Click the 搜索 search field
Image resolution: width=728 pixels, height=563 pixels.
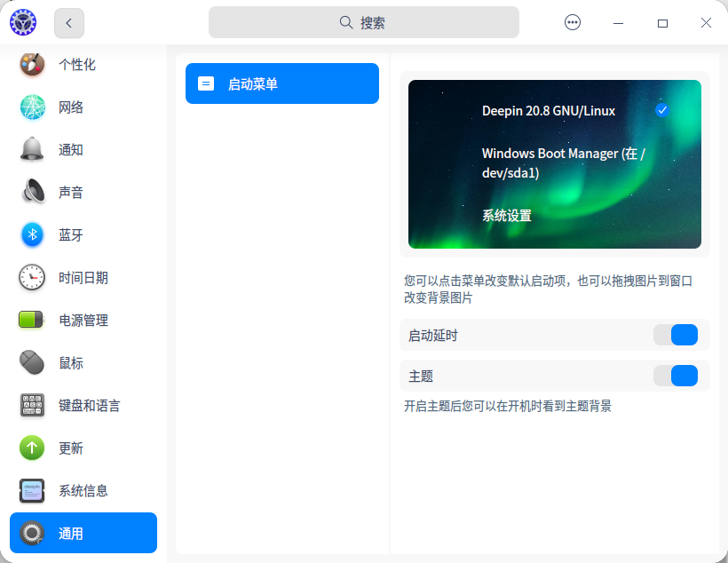coord(364,22)
